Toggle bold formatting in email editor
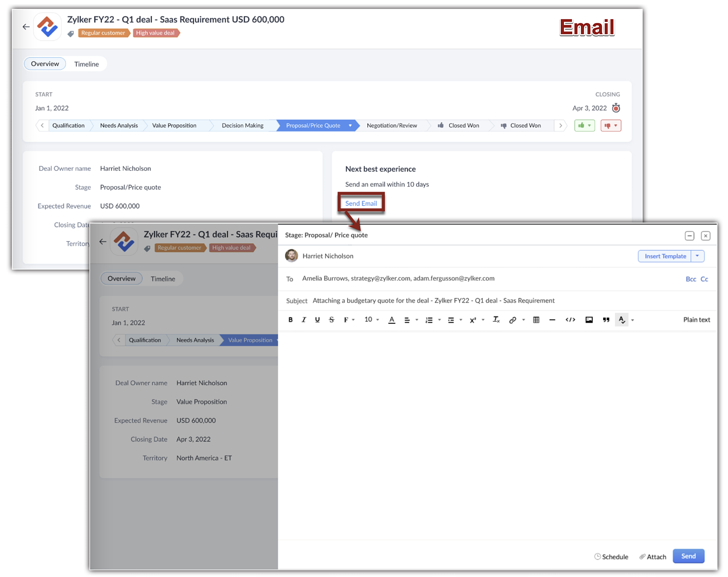This screenshot has height=577, width=728. 290,320
